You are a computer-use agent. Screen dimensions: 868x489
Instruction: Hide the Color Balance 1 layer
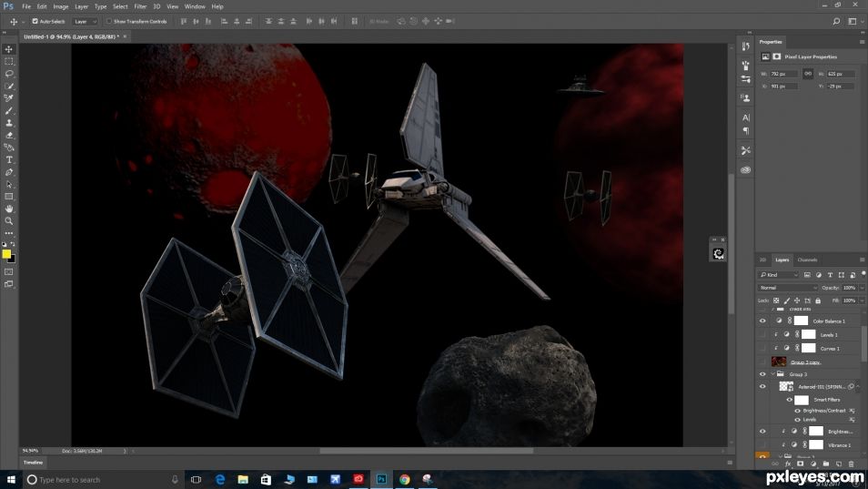tap(762, 321)
